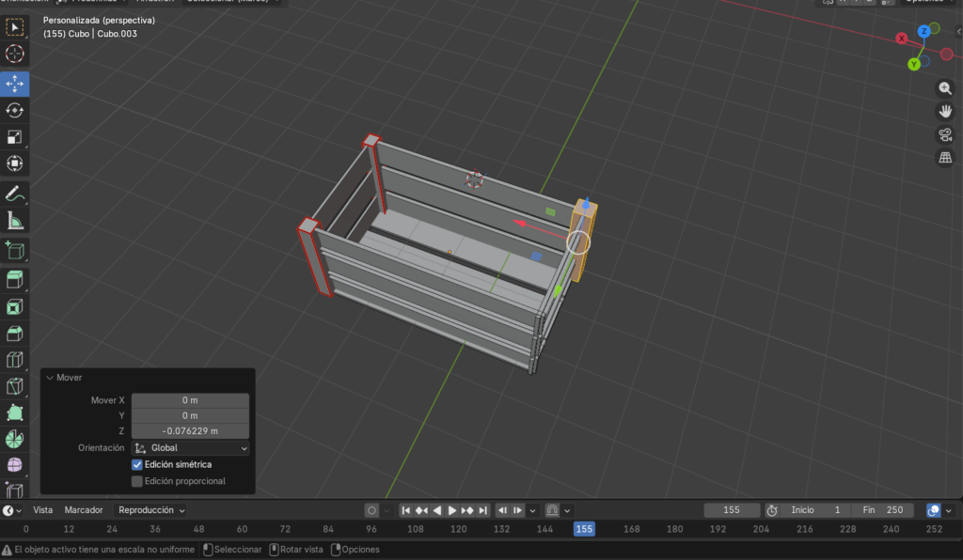Open the Marcador timeline menu

point(84,510)
